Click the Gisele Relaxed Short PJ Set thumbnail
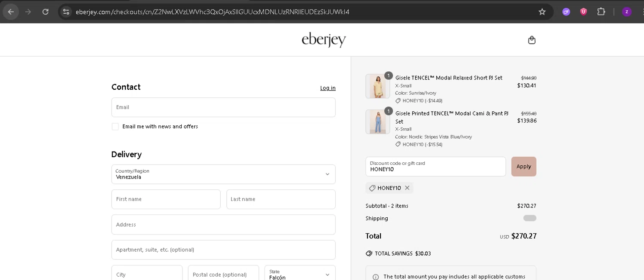644x280 pixels. point(378,86)
